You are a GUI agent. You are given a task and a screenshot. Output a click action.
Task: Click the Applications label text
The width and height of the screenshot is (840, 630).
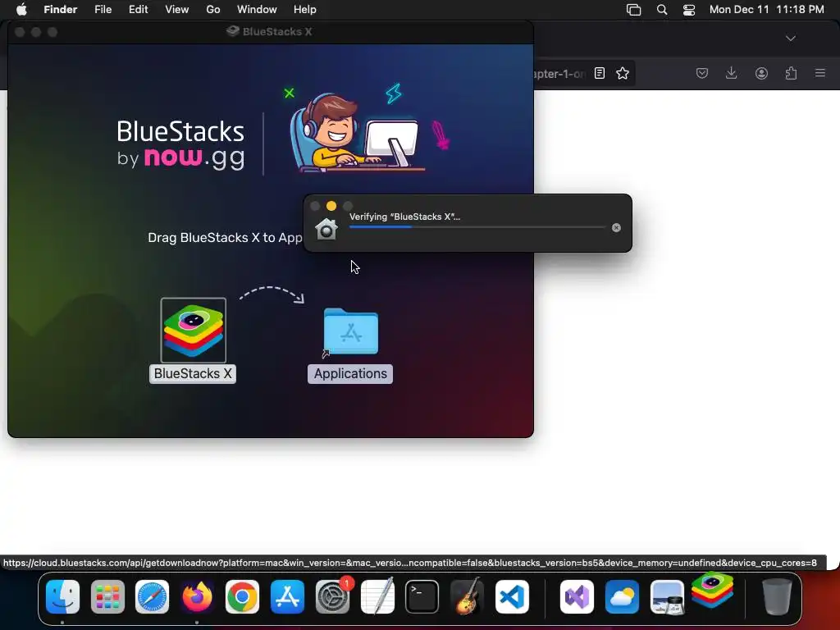click(x=350, y=373)
